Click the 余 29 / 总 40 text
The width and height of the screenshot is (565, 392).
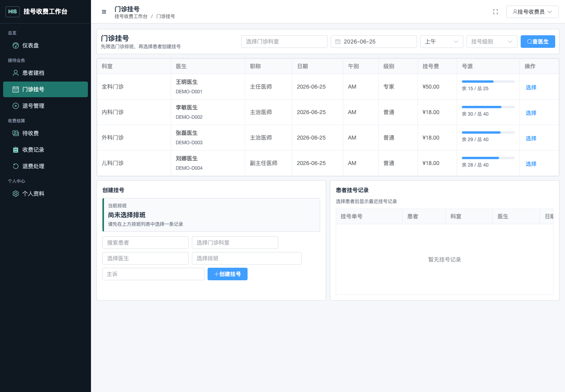[x=475, y=140]
